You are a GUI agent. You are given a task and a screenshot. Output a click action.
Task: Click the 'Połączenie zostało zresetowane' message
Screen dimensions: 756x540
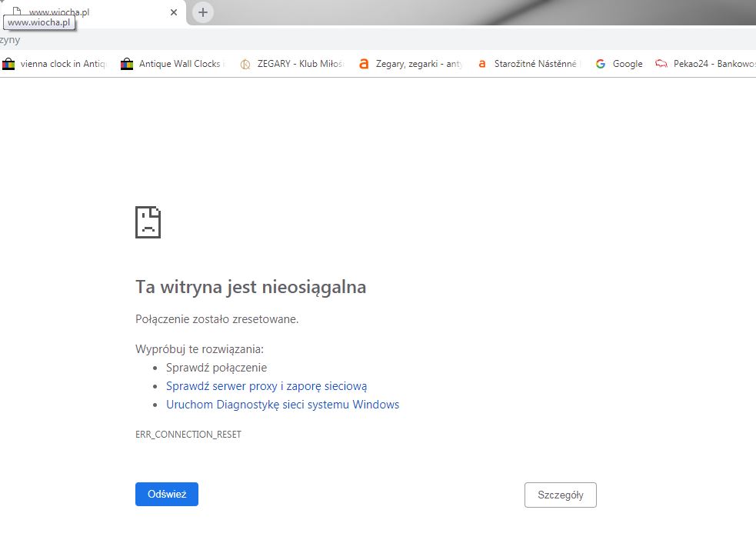[x=217, y=318]
